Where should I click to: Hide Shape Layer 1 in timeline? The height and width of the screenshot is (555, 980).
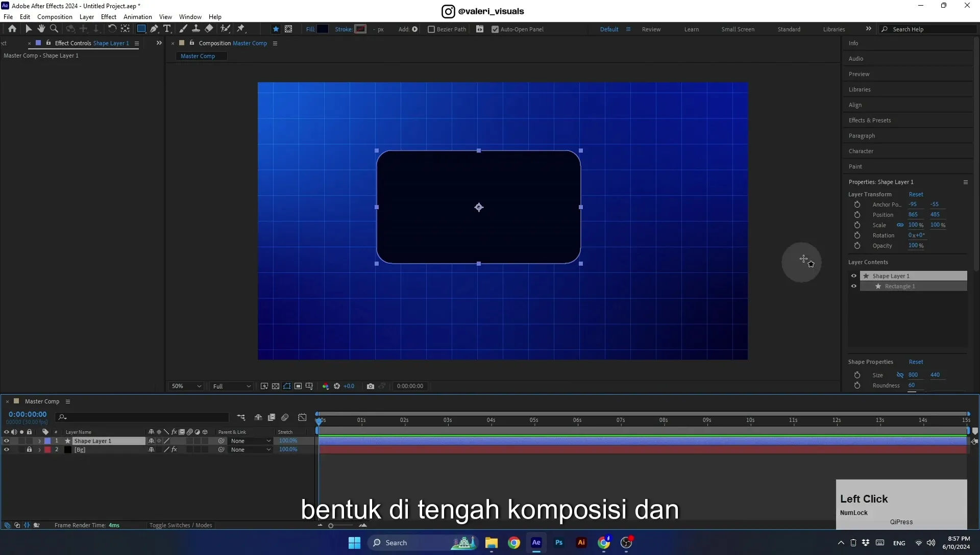coord(7,441)
